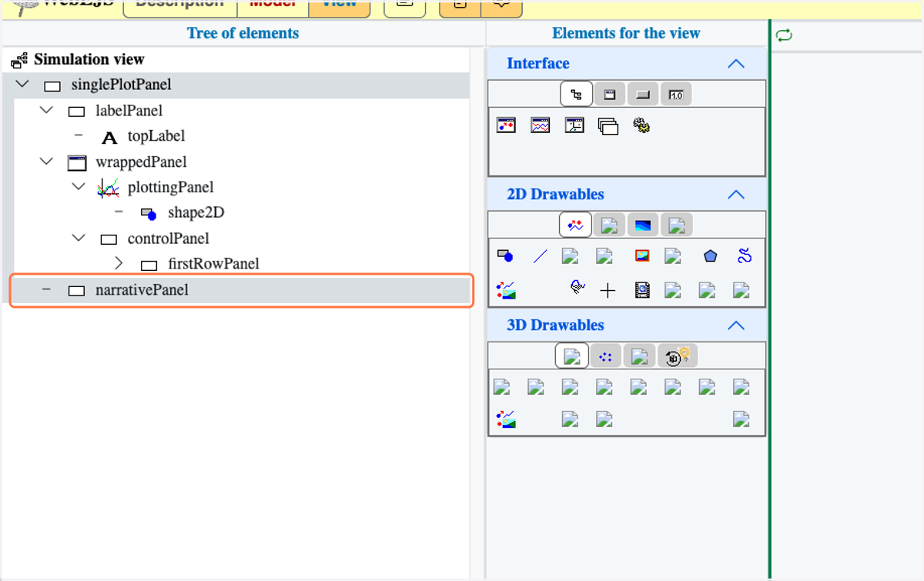
Task: Select the singlePlotPanel label in the tree
Action: pyautogui.click(x=121, y=85)
